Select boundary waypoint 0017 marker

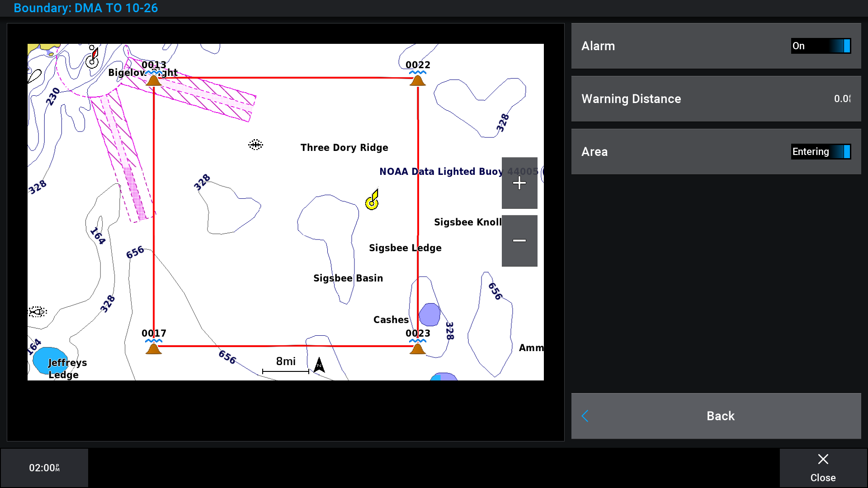(x=154, y=347)
